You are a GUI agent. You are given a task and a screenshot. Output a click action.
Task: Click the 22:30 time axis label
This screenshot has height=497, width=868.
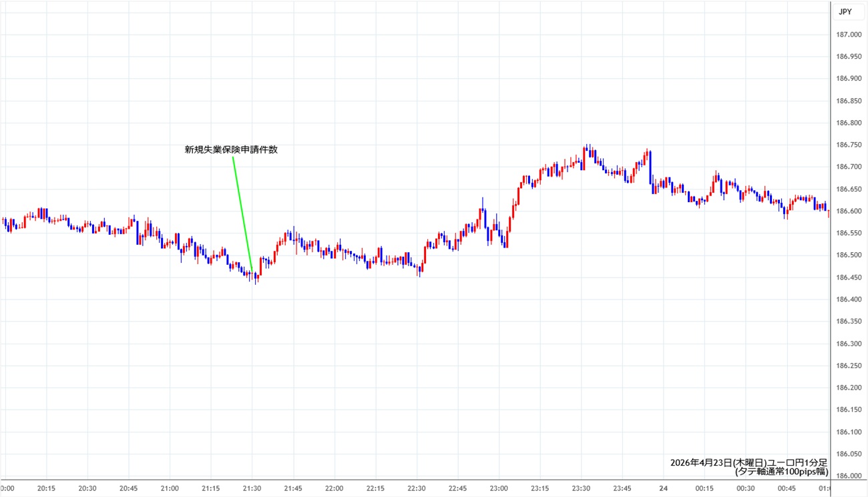coord(417,488)
